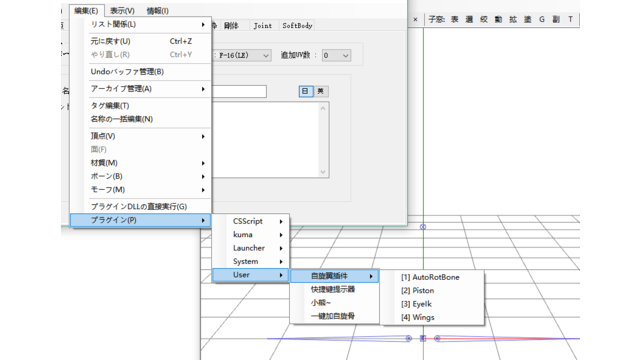Run [1] AutoRotBone plugin
Image resolution: width=640 pixels, height=360 pixels.
[x=433, y=278]
